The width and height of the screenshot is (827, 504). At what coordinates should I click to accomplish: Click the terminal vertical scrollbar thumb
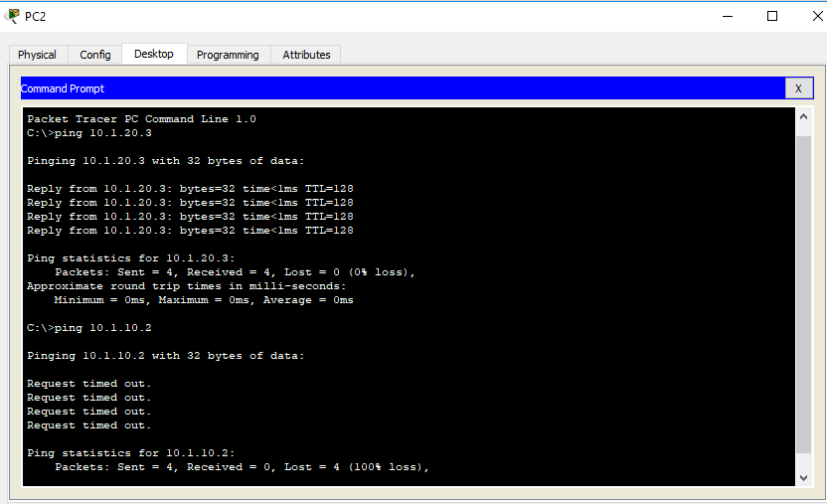pos(803,294)
